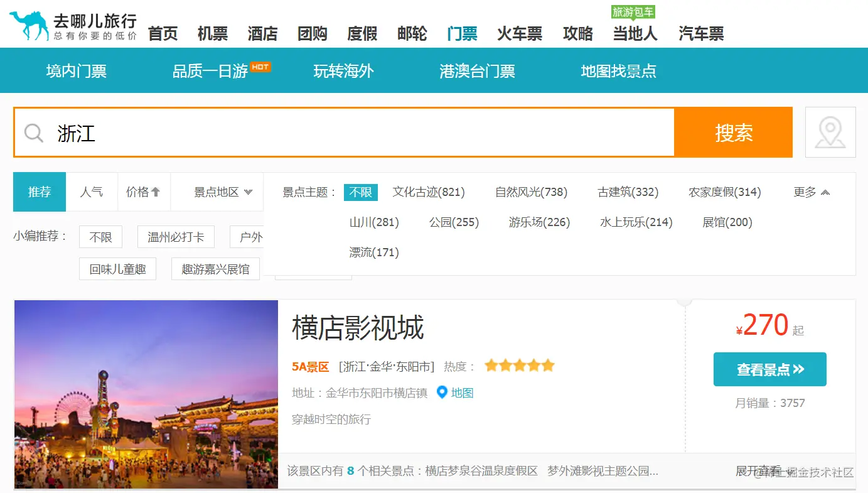The height and width of the screenshot is (493, 868).
Task: Open the 酒店 nav item
Action: [262, 34]
